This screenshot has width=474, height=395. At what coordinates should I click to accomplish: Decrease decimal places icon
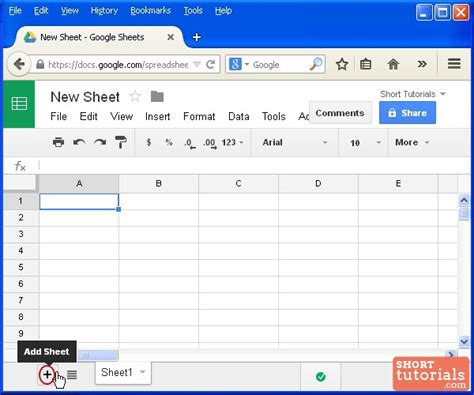click(190, 143)
